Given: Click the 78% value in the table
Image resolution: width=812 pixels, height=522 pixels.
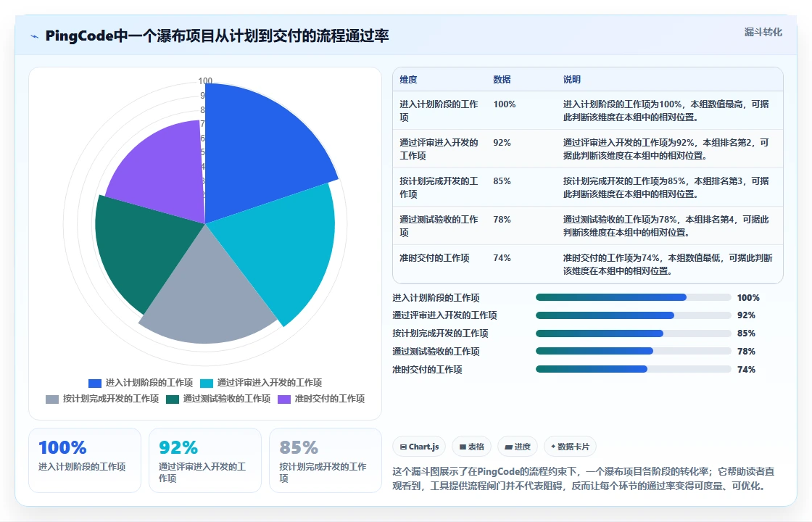Looking at the screenshot, I should 502,219.
